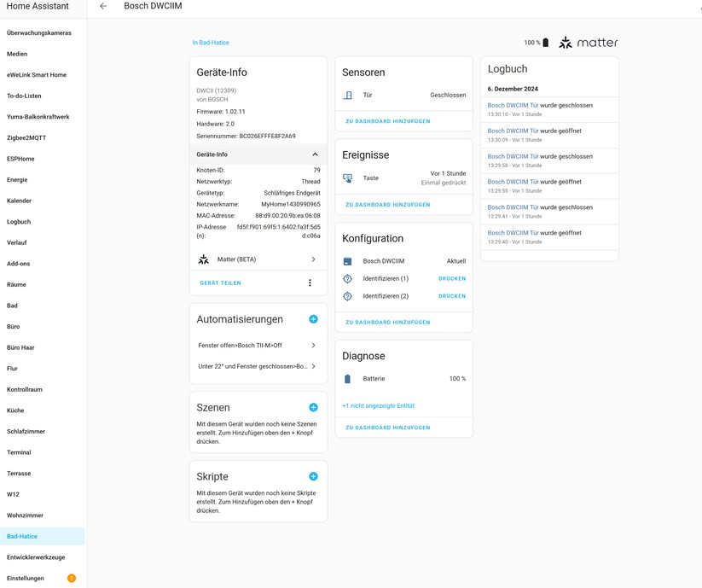Expand the Fenster offen automation entry
This screenshot has width=702, height=588.
pyautogui.click(x=314, y=345)
